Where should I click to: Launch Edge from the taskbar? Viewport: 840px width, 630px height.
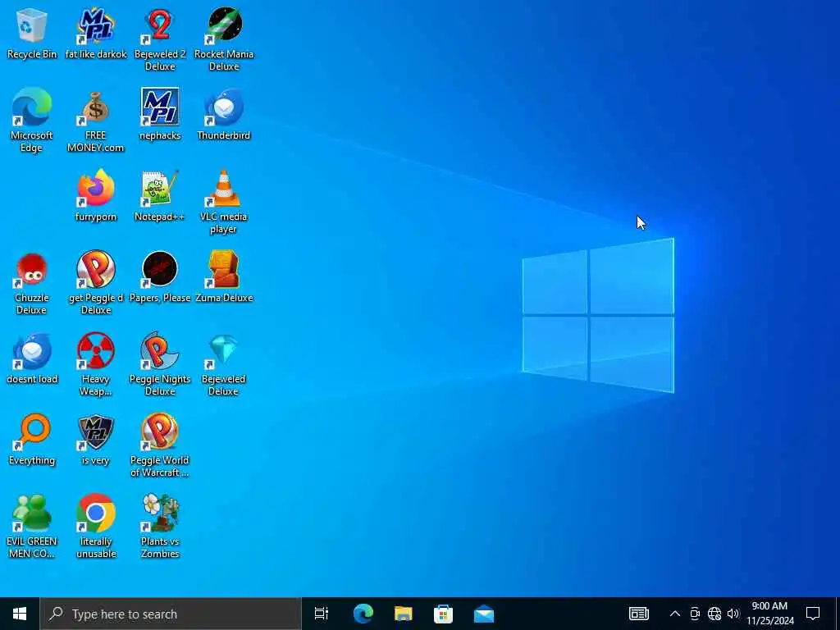tap(363, 614)
